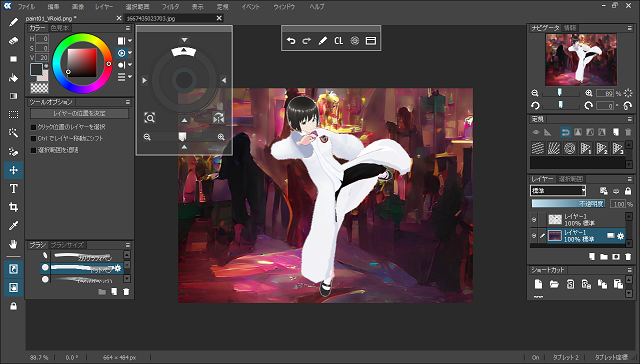The image size is (640, 364).
Task: Open the color bar display dropdown arrow
Action: (130, 41)
